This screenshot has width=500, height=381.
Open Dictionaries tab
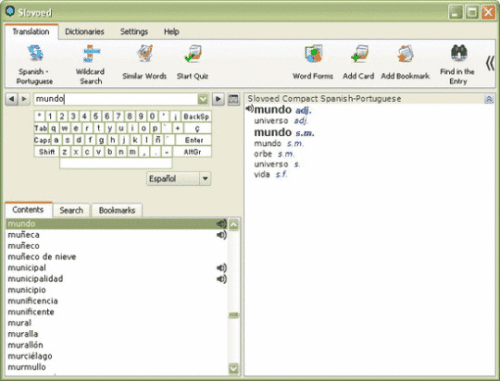pos(85,32)
